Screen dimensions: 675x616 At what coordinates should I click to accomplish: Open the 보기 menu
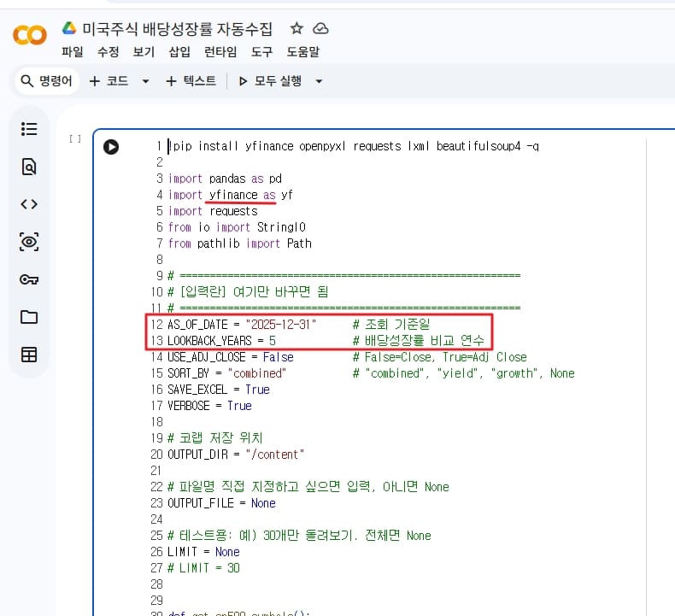pyautogui.click(x=144, y=52)
